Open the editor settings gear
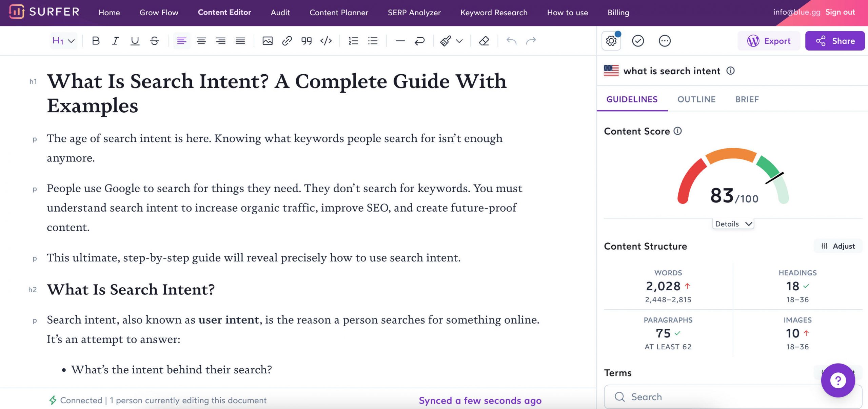Viewport: 868px width, 409px height. [x=611, y=40]
